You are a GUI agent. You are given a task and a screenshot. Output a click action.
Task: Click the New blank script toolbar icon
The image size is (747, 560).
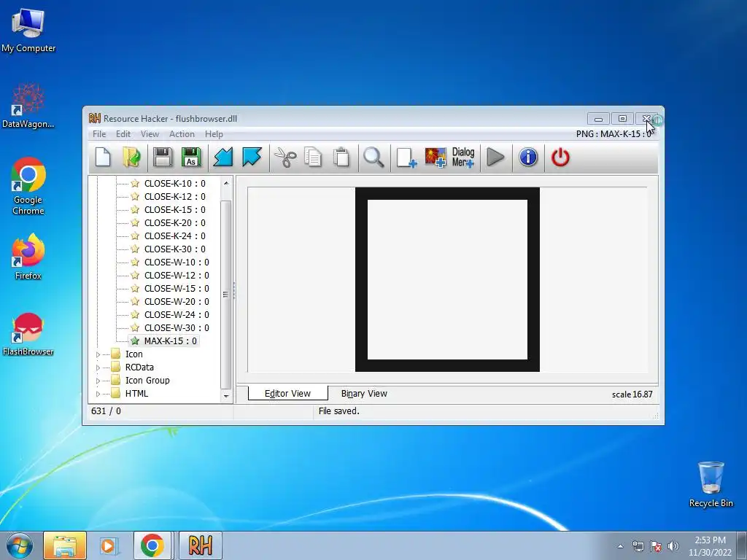click(103, 157)
